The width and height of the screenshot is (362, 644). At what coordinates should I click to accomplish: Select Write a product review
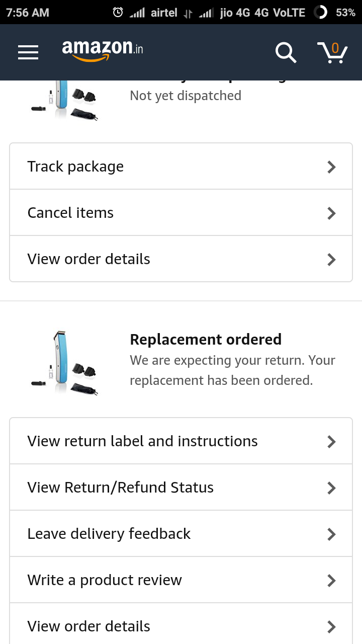tap(105, 580)
